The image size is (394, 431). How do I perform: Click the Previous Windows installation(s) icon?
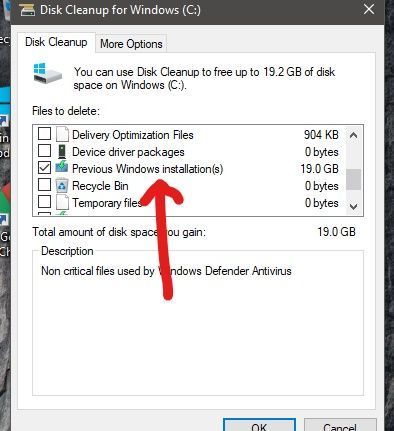(x=62, y=167)
